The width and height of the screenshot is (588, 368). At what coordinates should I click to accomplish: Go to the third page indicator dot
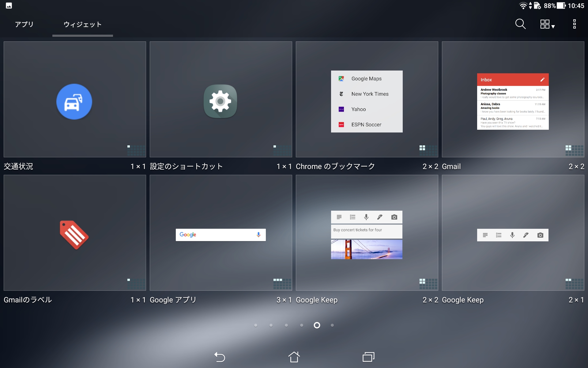coord(286,325)
